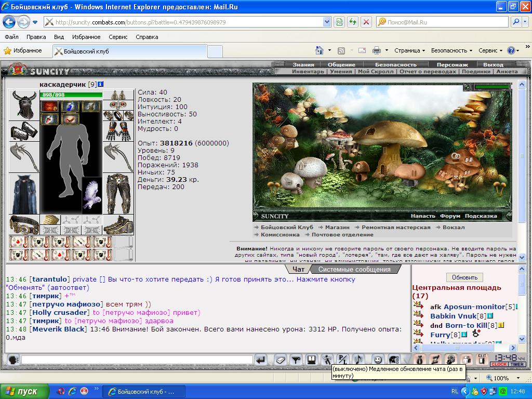Click the armored leggings slot
Screen dimensions: 532x399
click(118, 194)
